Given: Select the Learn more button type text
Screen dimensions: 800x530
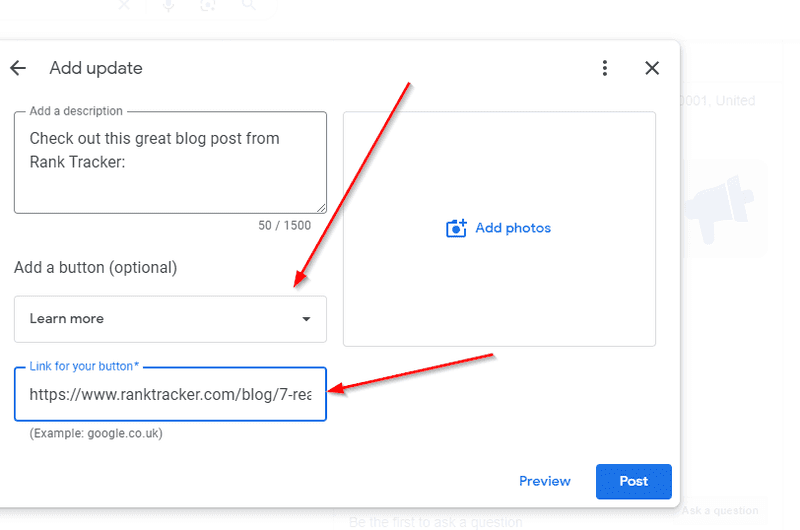Looking at the screenshot, I should 67,319.
